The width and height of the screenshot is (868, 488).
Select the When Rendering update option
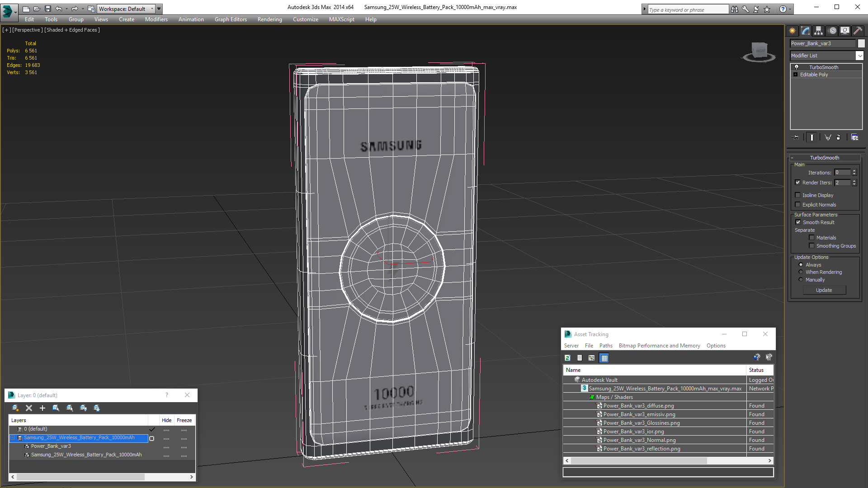(x=801, y=272)
